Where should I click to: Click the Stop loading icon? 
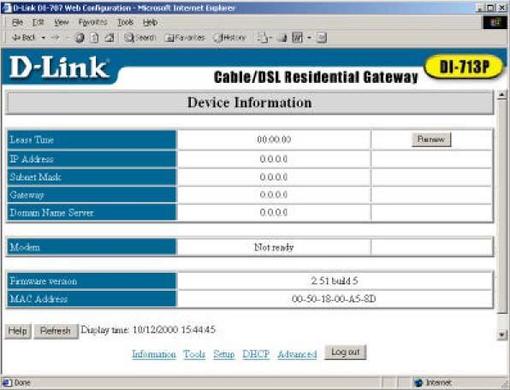pos(79,38)
